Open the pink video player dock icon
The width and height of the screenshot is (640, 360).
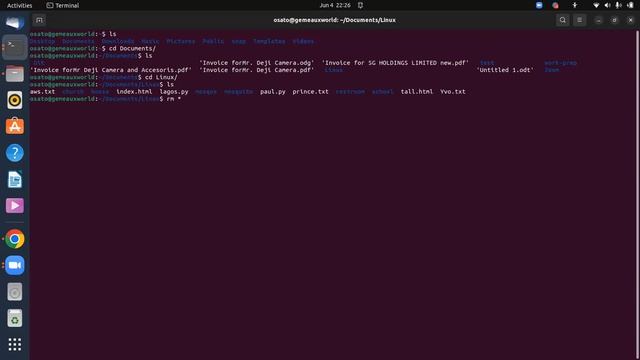point(15,206)
